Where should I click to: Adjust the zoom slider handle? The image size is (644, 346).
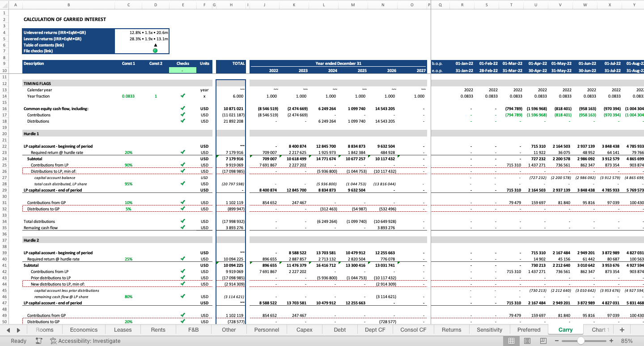click(580, 341)
